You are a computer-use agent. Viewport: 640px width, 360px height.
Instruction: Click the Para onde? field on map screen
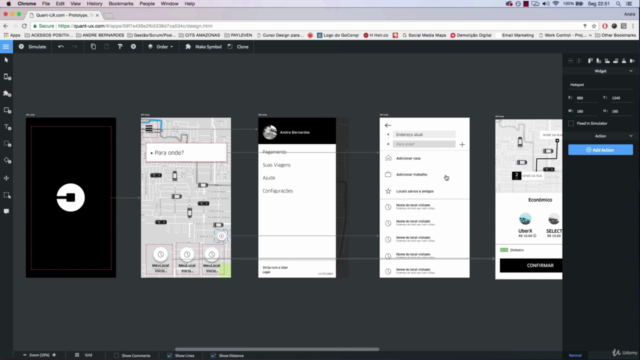[186, 153]
